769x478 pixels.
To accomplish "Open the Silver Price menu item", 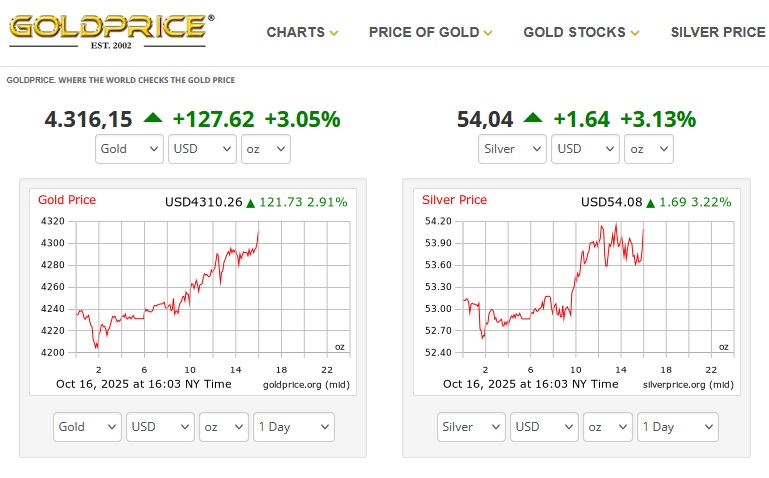I will coord(717,32).
